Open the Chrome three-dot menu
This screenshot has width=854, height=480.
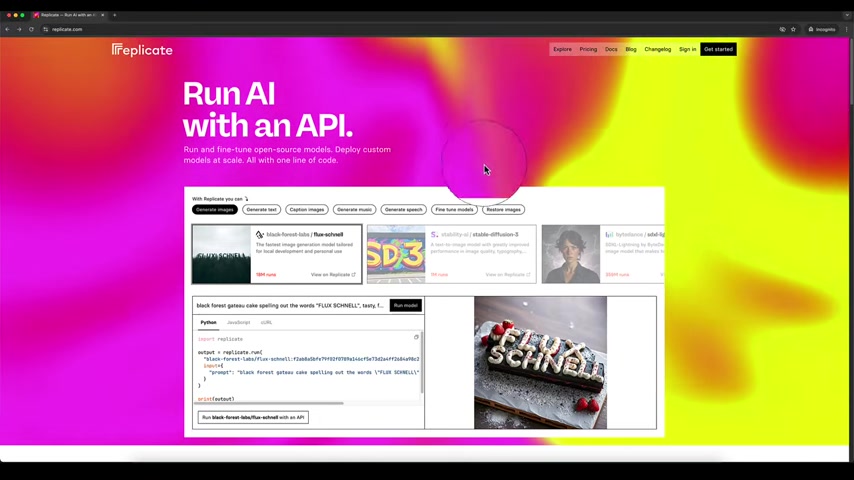[x=846, y=29]
